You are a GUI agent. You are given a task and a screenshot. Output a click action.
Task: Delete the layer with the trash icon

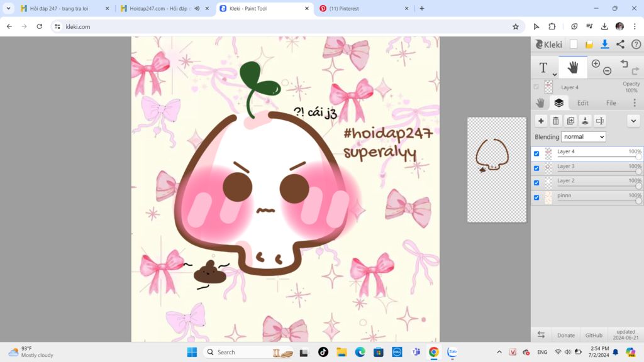coord(556,121)
